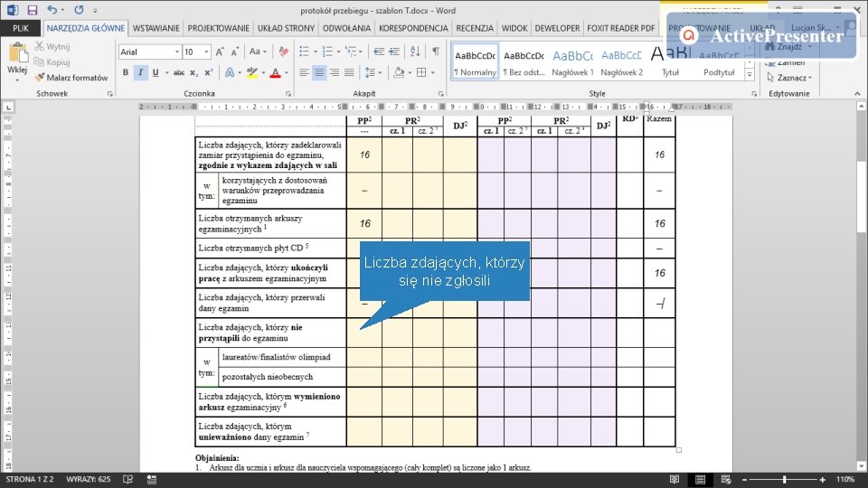
Task: Toggle underline formatting
Action: pyautogui.click(x=155, y=72)
